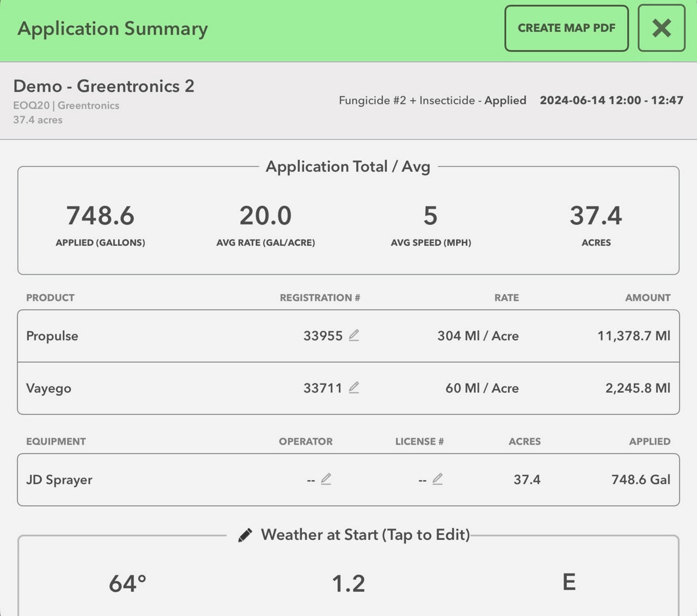Viewport: 697px width, 616px height.
Task: Click the Application Summary title
Action: tap(113, 28)
